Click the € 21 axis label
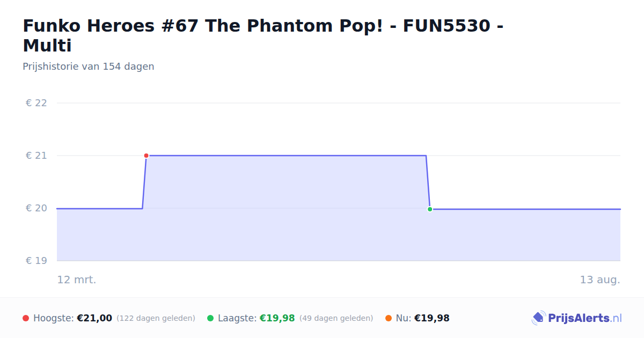 36,156
